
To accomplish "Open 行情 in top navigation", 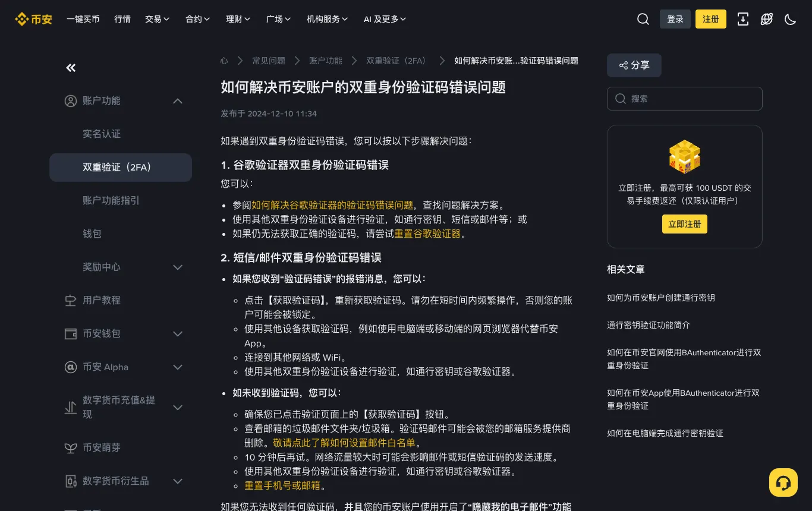I will coord(122,19).
